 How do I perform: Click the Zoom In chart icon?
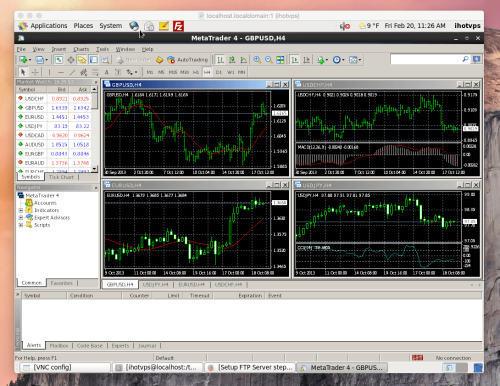coord(257,60)
